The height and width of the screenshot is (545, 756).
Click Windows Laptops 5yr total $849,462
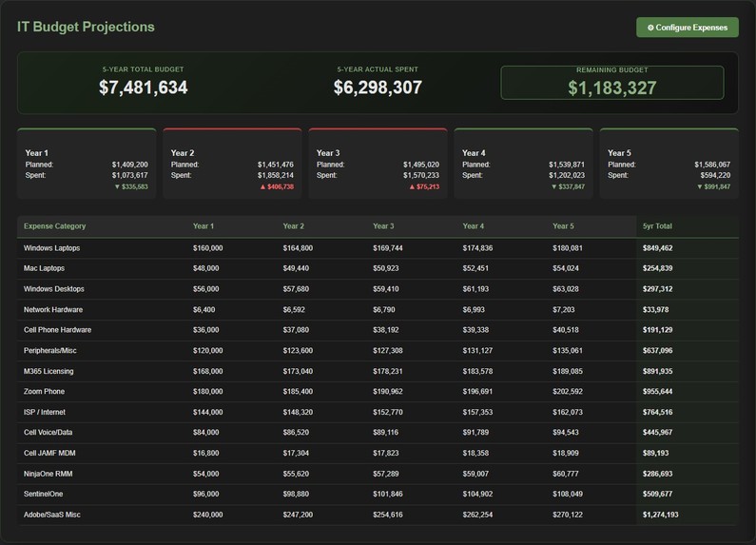pos(657,248)
